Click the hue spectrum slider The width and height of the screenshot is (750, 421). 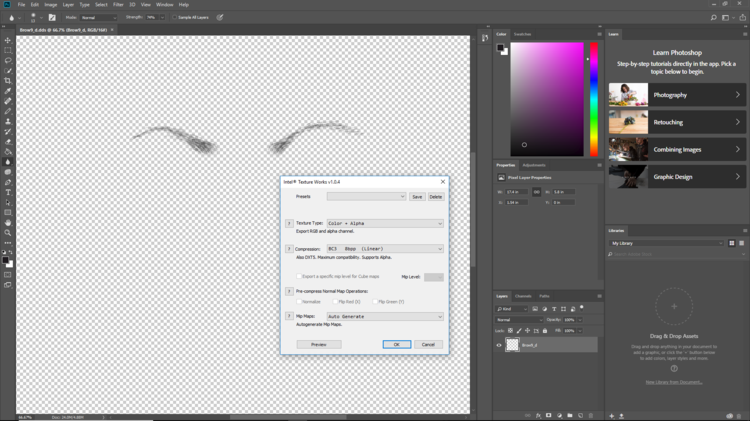pos(594,99)
